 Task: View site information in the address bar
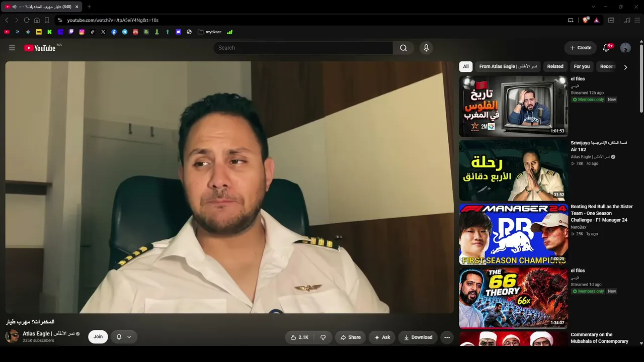60,20
